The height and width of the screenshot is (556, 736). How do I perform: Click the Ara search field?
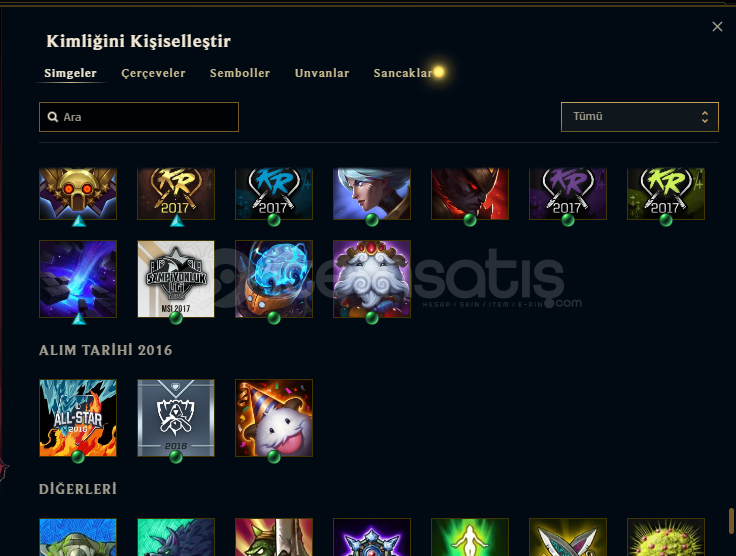[139, 117]
